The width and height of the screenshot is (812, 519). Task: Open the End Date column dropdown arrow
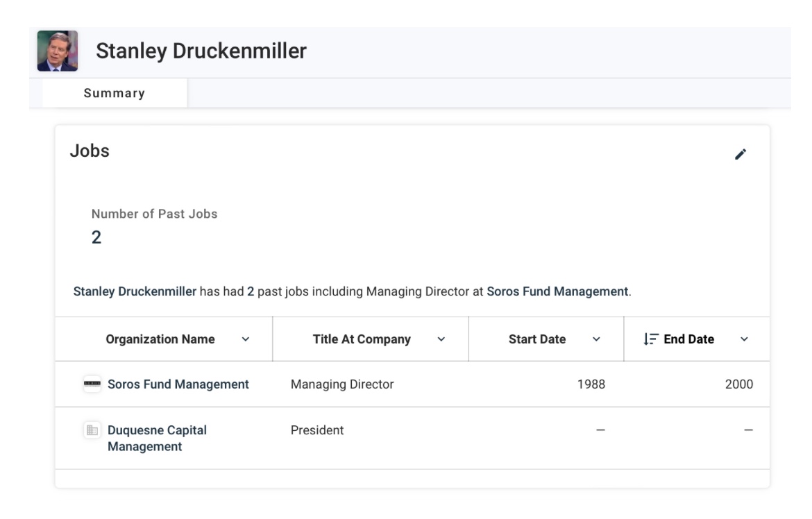tap(744, 339)
